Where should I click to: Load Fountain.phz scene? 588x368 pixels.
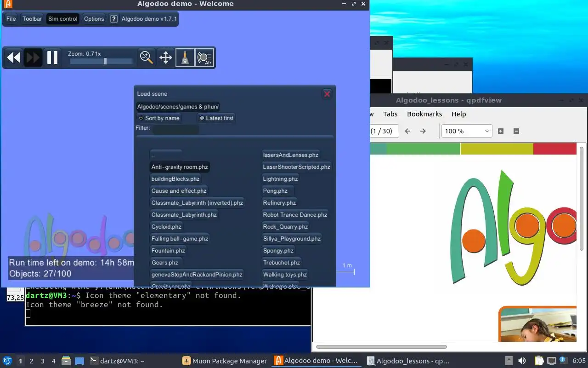tap(169, 251)
